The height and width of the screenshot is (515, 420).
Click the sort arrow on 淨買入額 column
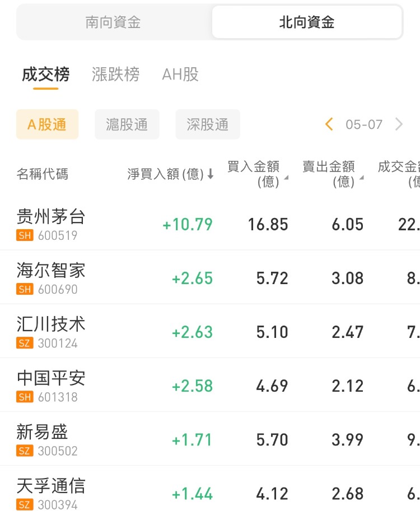(211, 174)
